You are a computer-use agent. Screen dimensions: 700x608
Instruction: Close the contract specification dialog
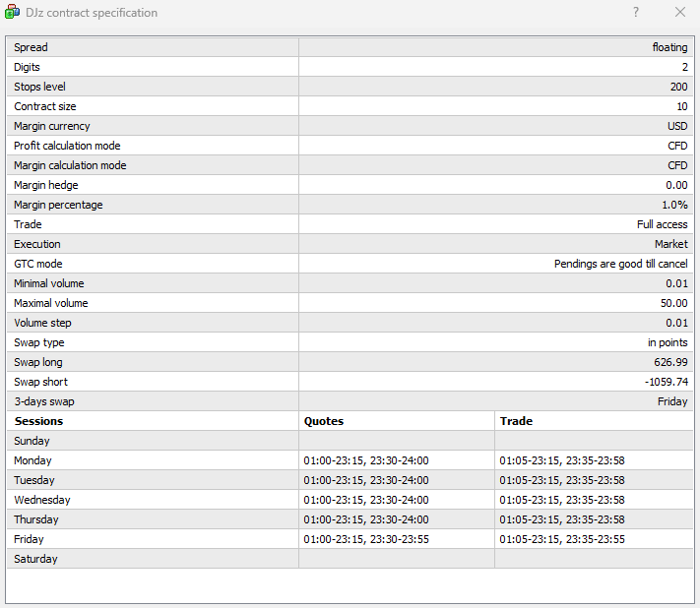[x=680, y=12]
